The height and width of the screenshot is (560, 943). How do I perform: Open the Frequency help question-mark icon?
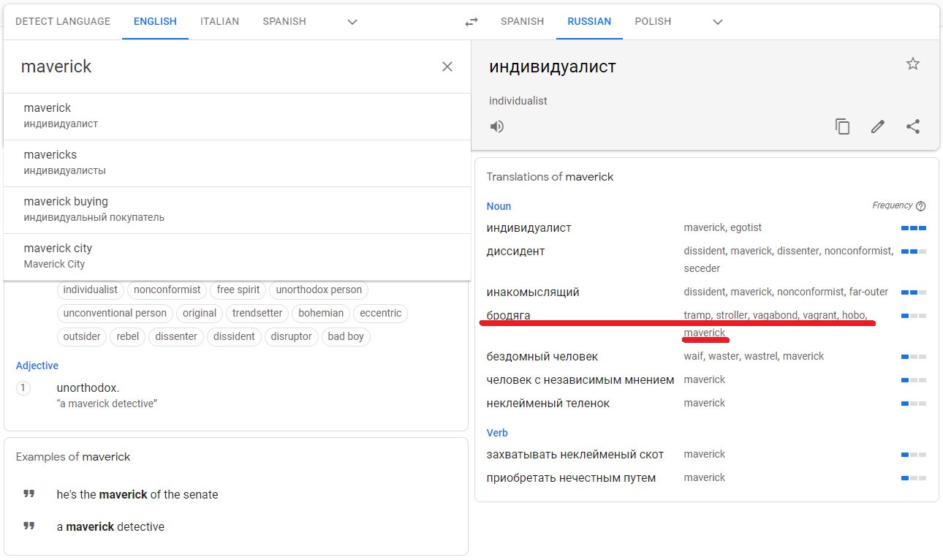tap(921, 206)
